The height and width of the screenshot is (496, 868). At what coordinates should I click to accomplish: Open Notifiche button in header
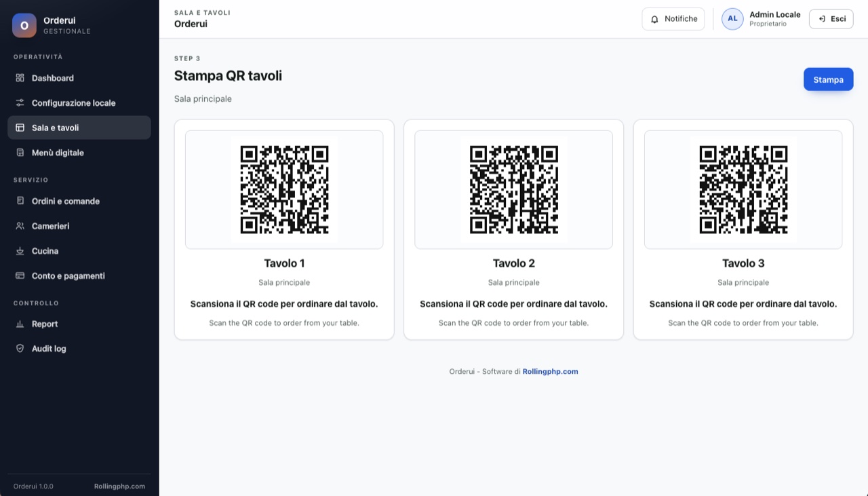pos(673,19)
